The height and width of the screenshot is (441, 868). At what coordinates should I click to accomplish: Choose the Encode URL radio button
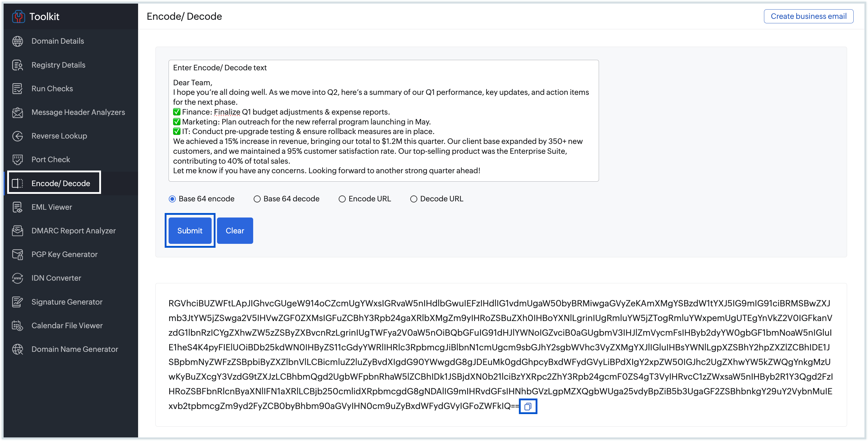point(342,199)
